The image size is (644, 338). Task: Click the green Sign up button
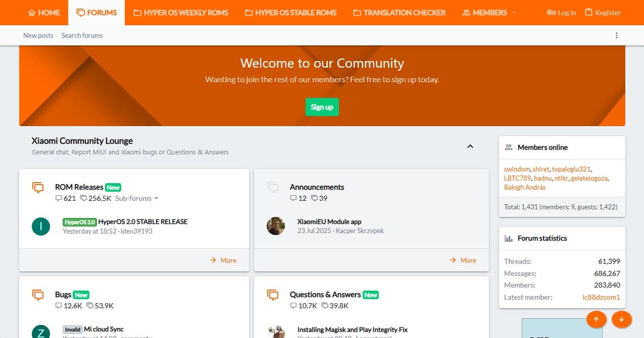click(322, 107)
